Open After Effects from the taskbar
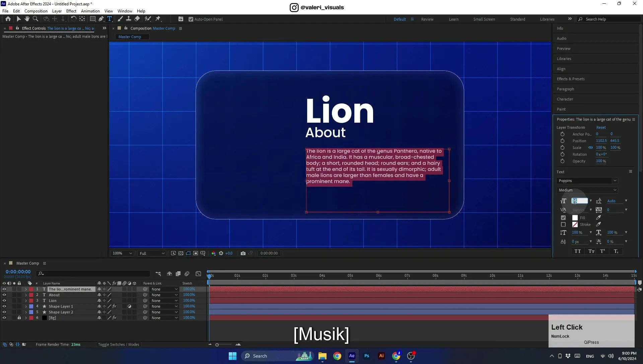Viewport: 643px width, 364px height. pos(352,356)
